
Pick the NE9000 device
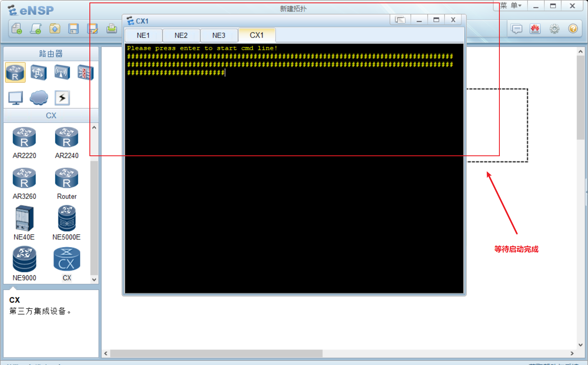coord(24,264)
